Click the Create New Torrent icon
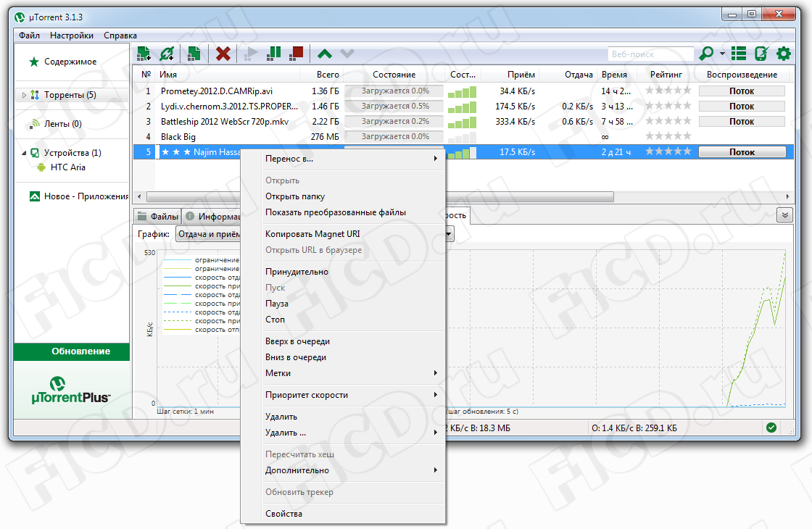This screenshot has height=529, width=812. tap(194, 54)
